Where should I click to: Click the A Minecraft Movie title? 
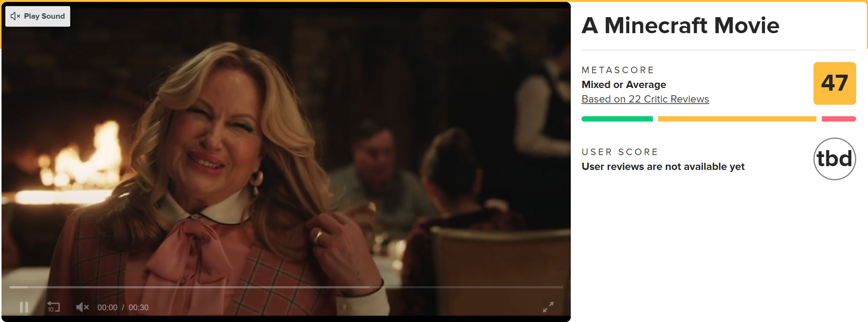pyautogui.click(x=680, y=26)
